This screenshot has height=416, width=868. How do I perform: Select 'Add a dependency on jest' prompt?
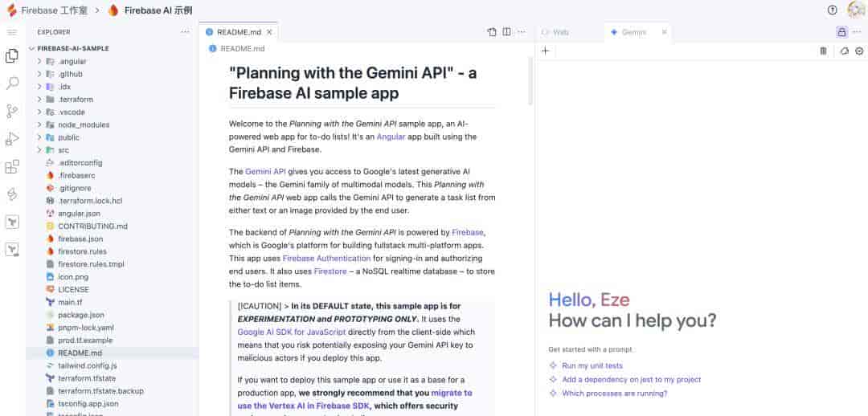pyautogui.click(x=631, y=380)
